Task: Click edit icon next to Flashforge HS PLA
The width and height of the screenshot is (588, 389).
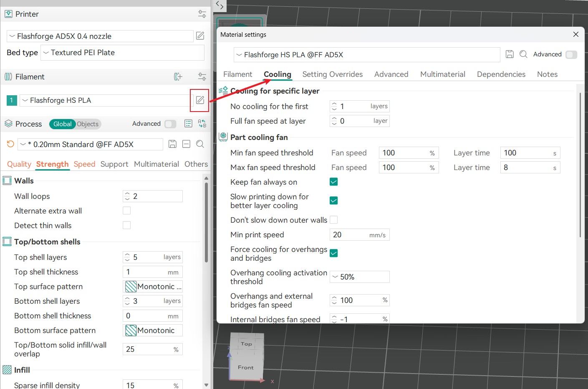Action: (x=200, y=100)
